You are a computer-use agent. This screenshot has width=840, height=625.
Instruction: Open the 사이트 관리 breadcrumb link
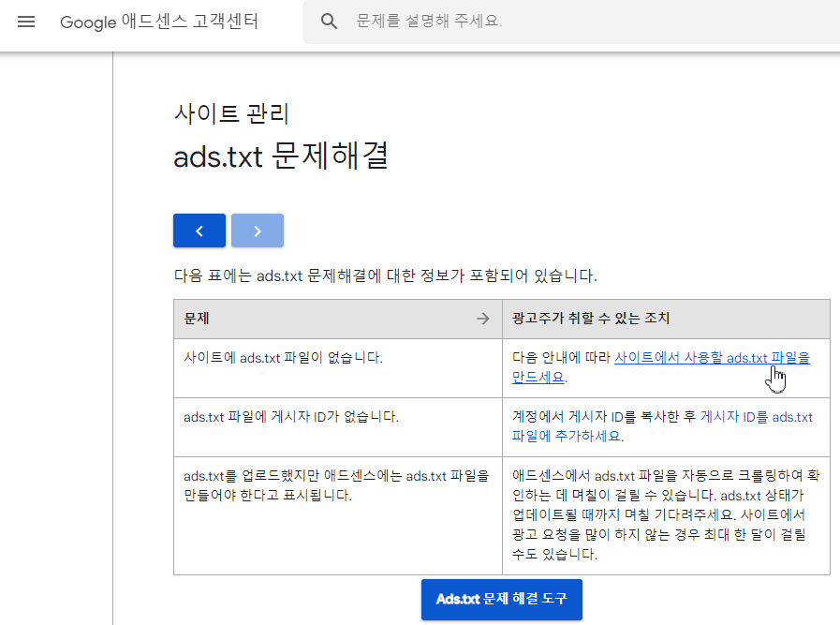point(231,112)
